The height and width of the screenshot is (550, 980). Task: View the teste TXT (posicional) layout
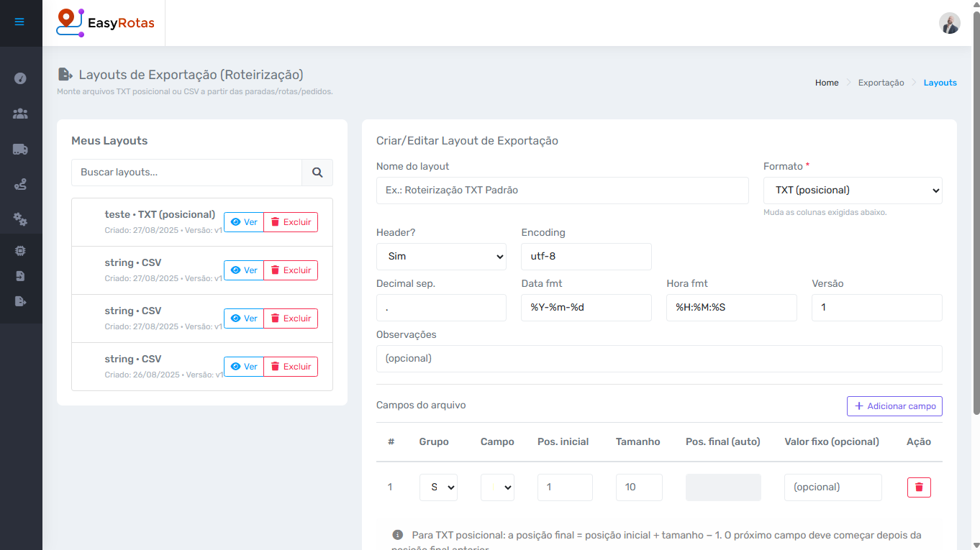click(x=244, y=222)
